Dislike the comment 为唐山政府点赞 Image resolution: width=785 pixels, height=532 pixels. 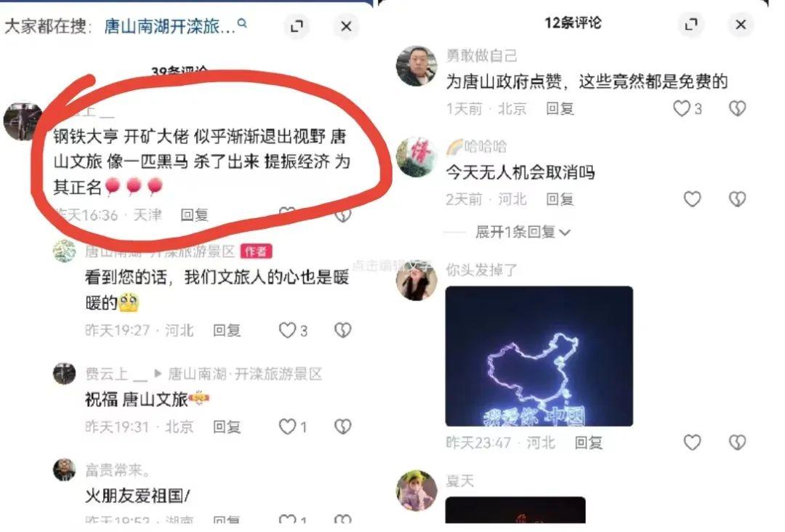tap(737, 108)
